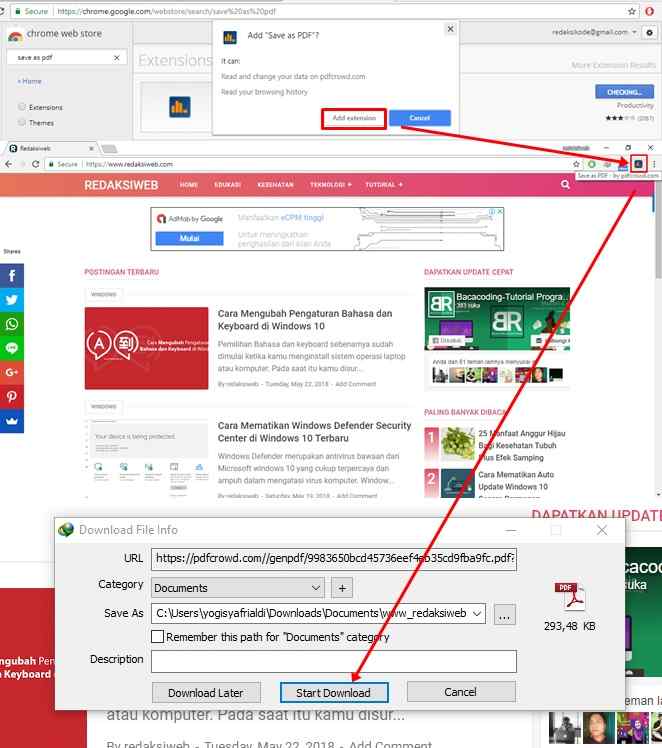Click the URL field in Download File Info
Image resolution: width=662 pixels, height=748 pixels.
click(334, 559)
